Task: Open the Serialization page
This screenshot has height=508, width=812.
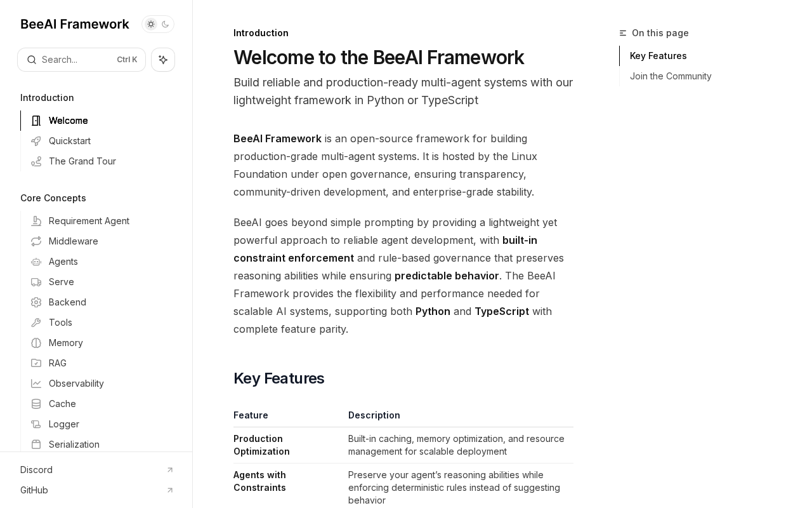Action: pyautogui.click(x=74, y=444)
